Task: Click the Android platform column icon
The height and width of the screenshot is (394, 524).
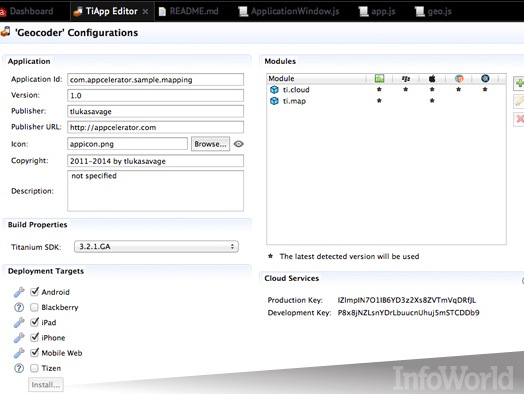Action: (379, 79)
